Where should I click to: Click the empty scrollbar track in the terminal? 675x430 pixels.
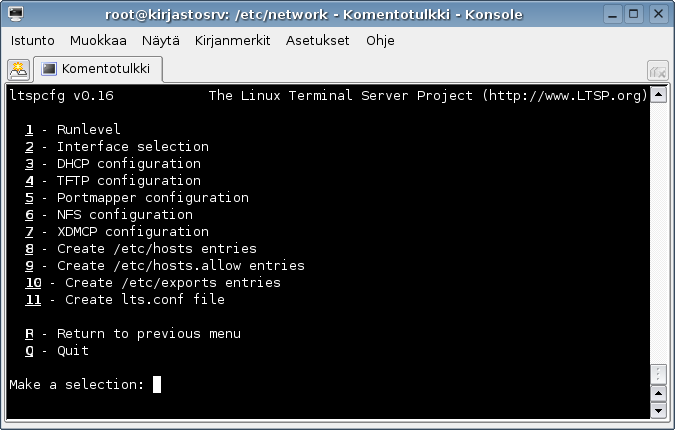point(658,230)
